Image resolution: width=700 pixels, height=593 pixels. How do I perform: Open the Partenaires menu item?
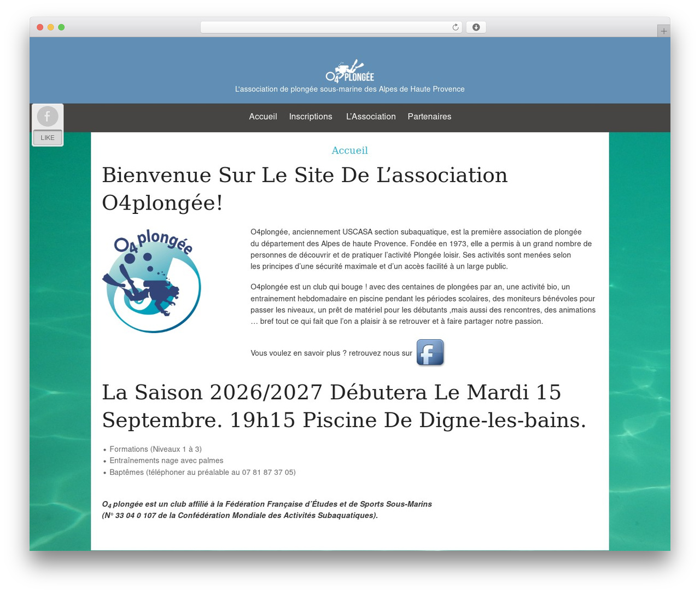(429, 117)
